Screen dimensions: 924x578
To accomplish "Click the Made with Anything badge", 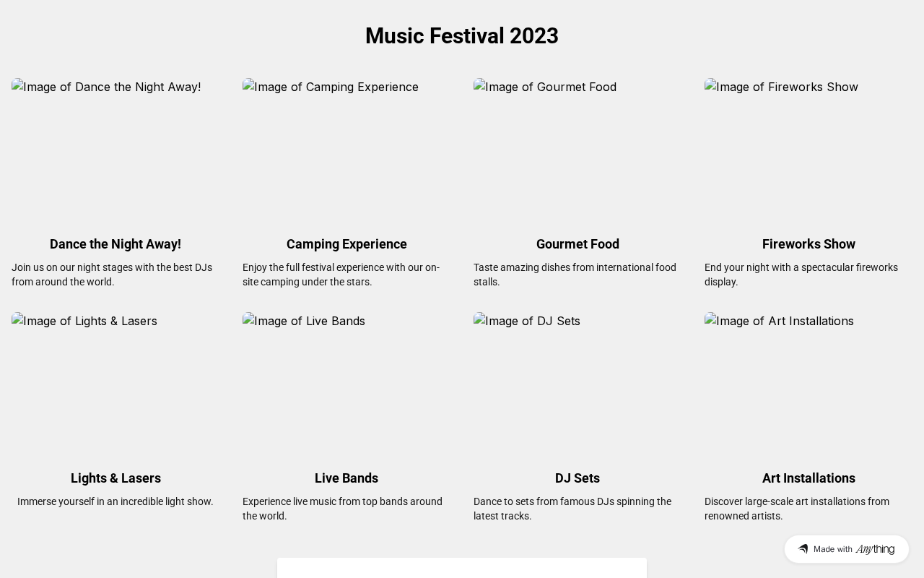I will click(846, 549).
